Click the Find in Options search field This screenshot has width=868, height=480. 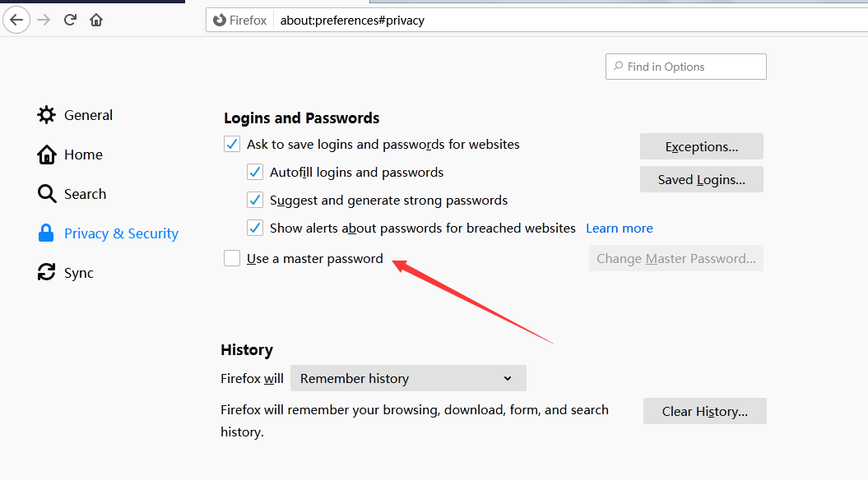686,67
